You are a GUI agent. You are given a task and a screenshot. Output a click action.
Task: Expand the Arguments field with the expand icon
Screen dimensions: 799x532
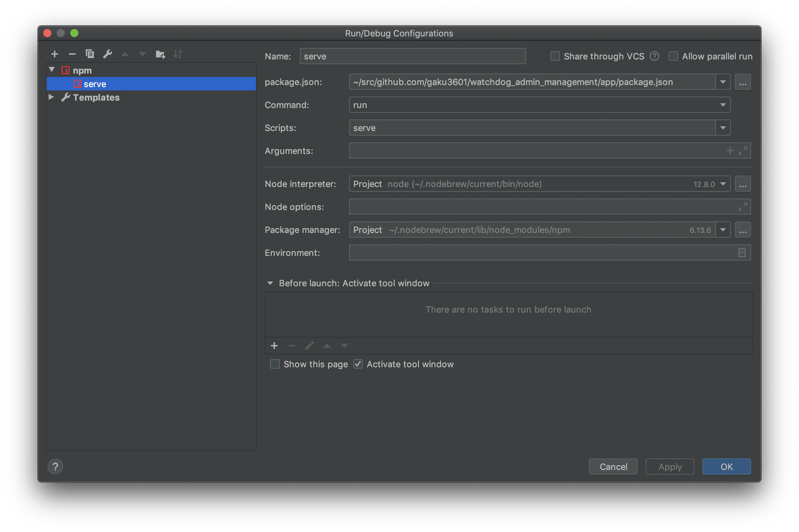743,151
